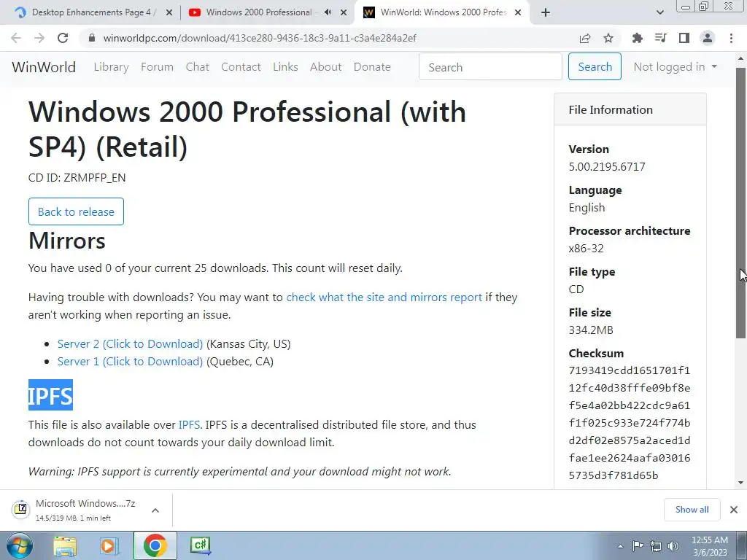Screen dimensions: 747x560
Task: Open the Donate nav item
Action: [372, 67]
